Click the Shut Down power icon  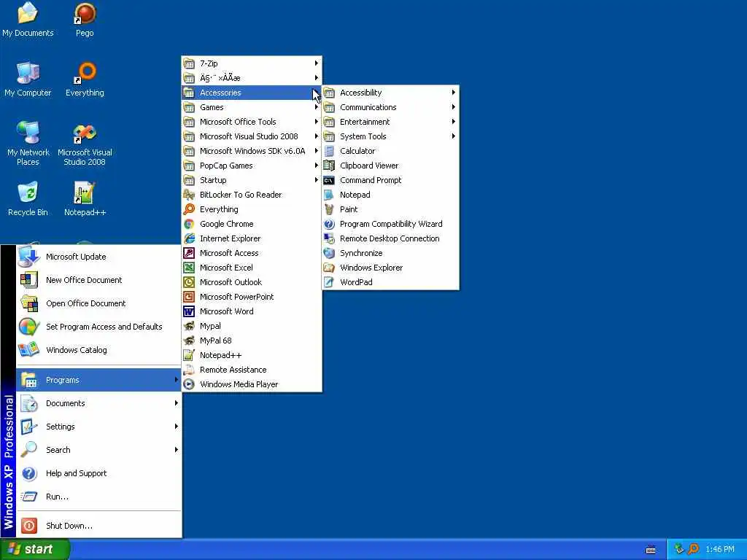tap(29, 526)
